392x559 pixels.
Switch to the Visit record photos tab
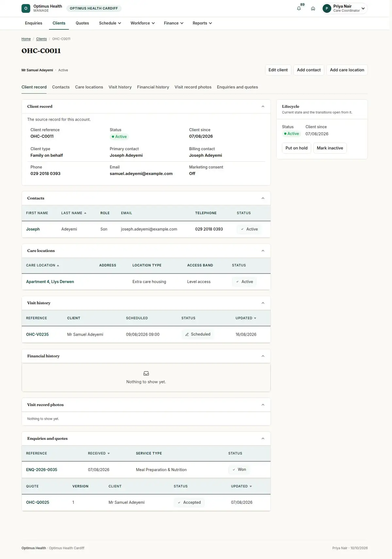193,87
